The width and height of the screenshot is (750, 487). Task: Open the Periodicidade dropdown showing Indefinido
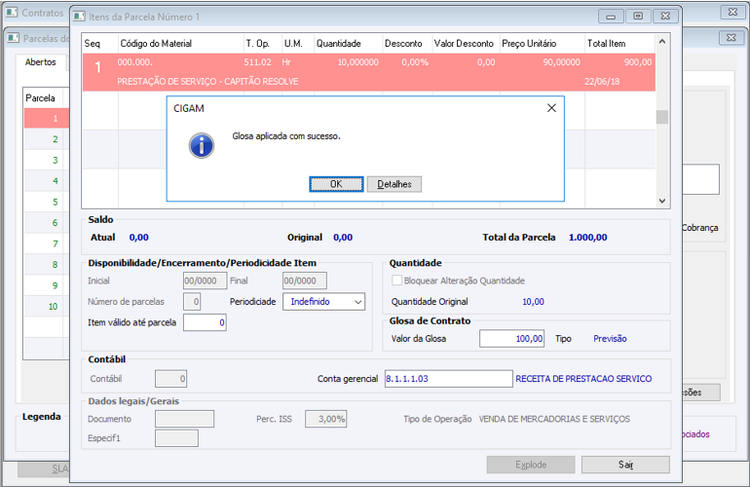click(x=324, y=302)
